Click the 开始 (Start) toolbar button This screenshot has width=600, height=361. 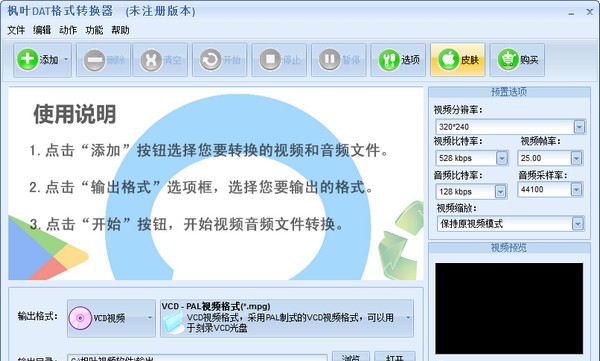point(220,60)
